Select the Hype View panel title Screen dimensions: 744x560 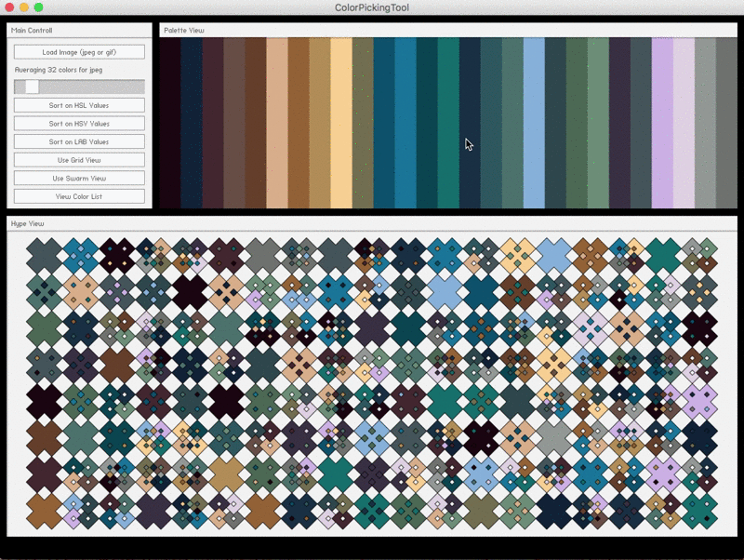(28, 223)
